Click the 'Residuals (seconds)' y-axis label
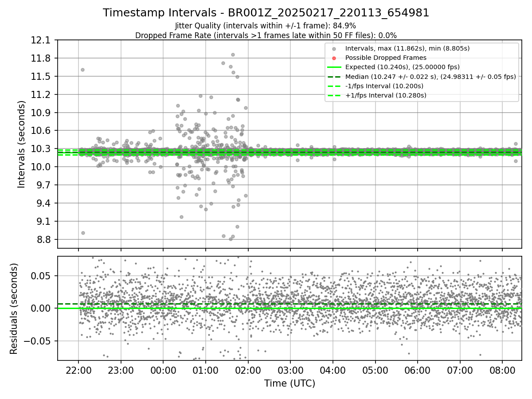This screenshot has width=532, height=399. tap(14, 309)
